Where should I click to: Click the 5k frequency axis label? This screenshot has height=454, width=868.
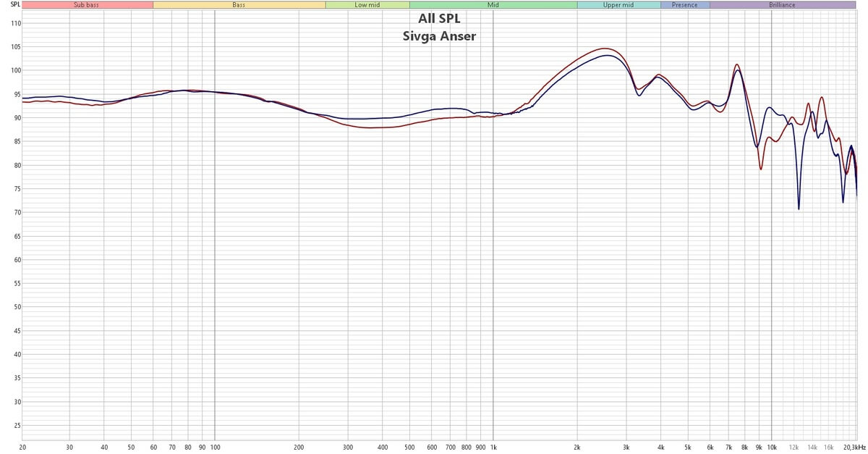[x=688, y=447]
